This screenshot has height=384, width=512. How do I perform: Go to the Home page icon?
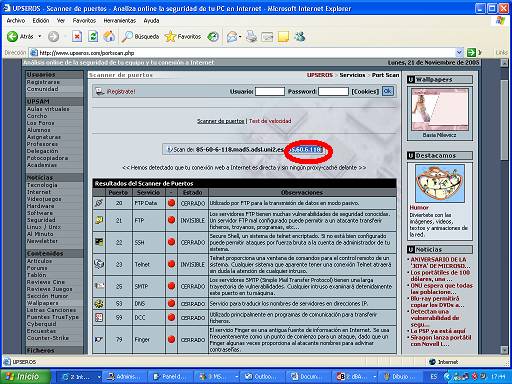tap(109, 36)
